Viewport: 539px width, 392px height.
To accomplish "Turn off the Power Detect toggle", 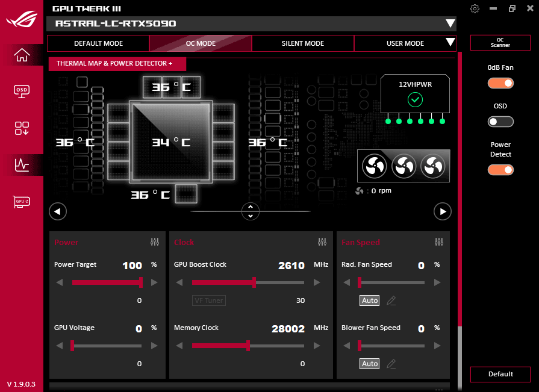I will (x=500, y=170).
